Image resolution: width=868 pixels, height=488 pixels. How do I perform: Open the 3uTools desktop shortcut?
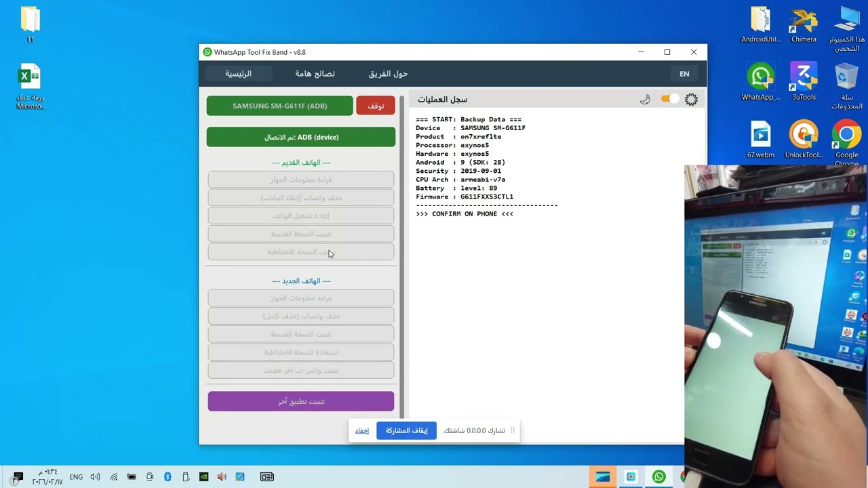pyautogui.click(x=804, y=82)
